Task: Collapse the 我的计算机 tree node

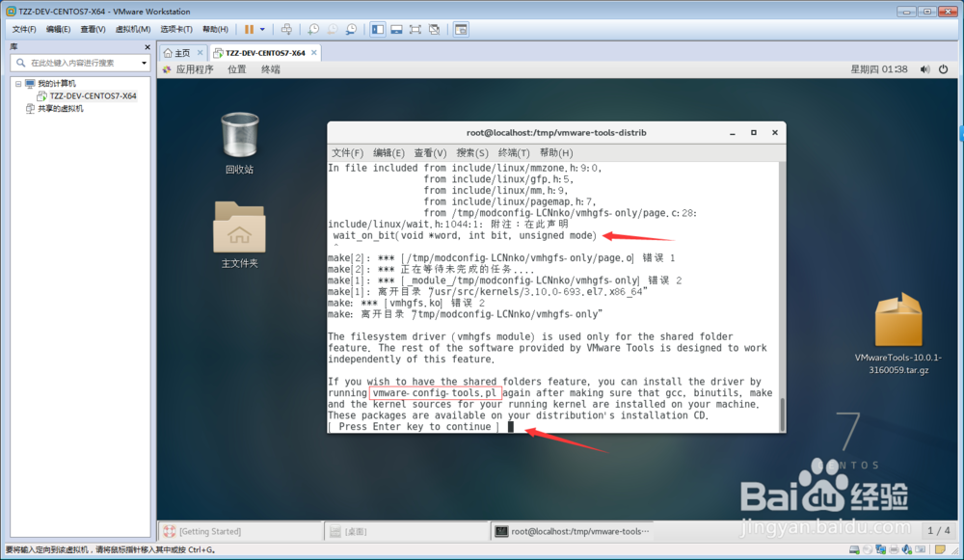Action: (x=18, y=84)
